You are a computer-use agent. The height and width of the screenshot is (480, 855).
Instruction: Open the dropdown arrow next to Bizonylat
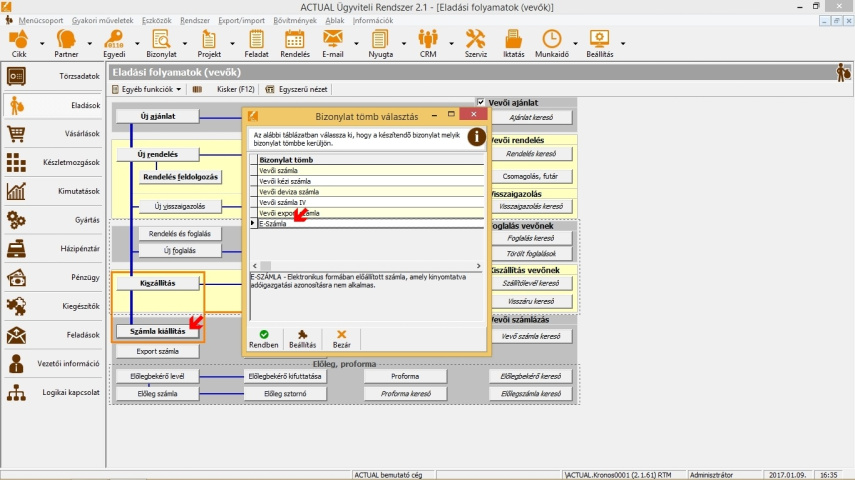[186, 43]
